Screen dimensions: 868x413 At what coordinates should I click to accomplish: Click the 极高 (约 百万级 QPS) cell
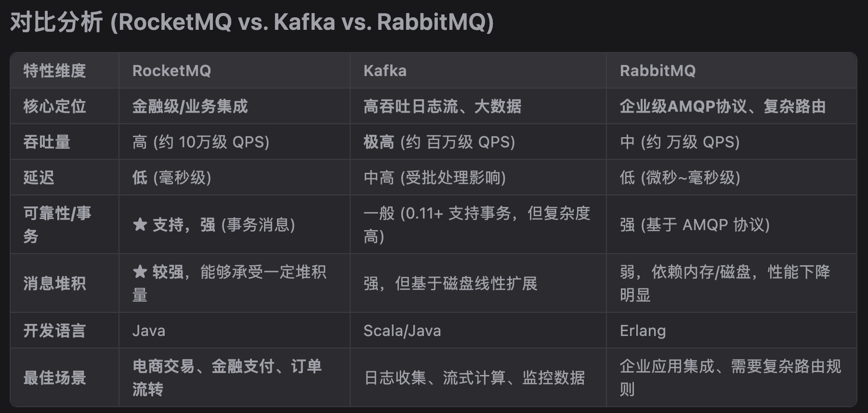pos(439,142)
